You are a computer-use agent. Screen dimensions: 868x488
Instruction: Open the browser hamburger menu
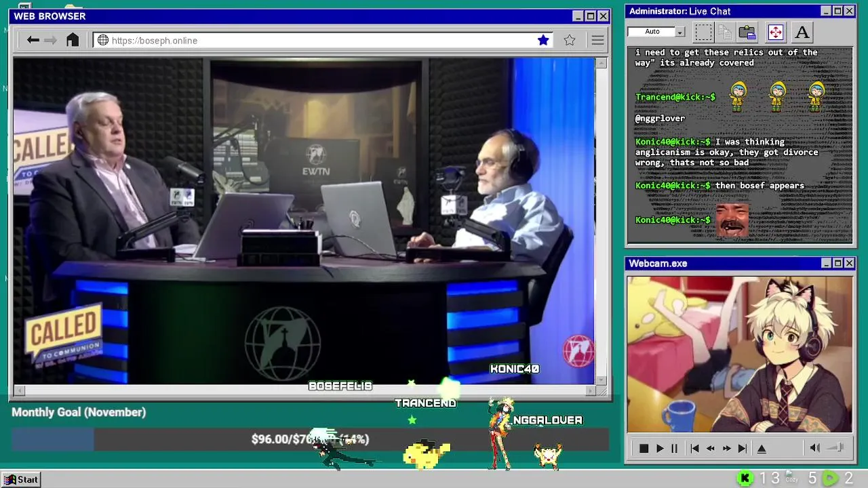[x=597, y=40]
